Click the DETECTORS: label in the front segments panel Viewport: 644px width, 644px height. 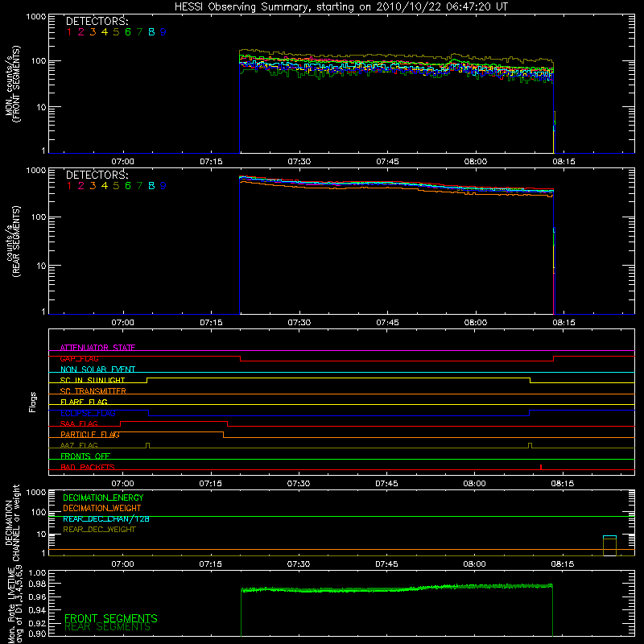point(97,21)
